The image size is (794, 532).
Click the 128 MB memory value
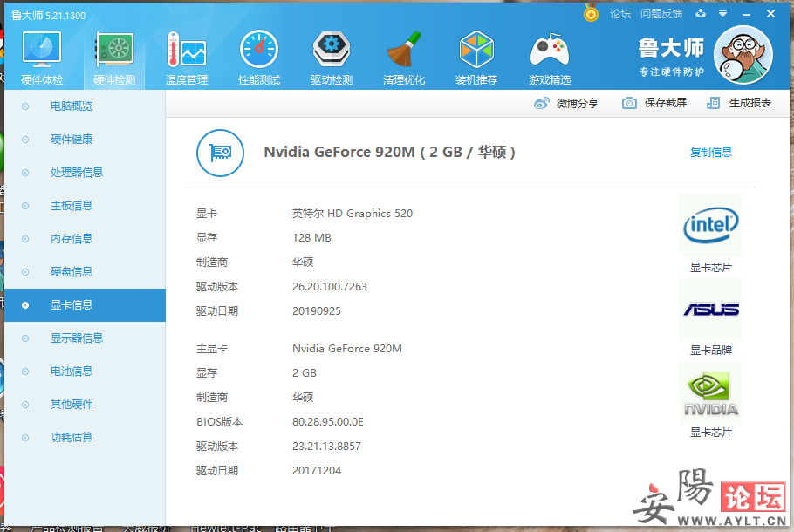click(x=311, y=238)
